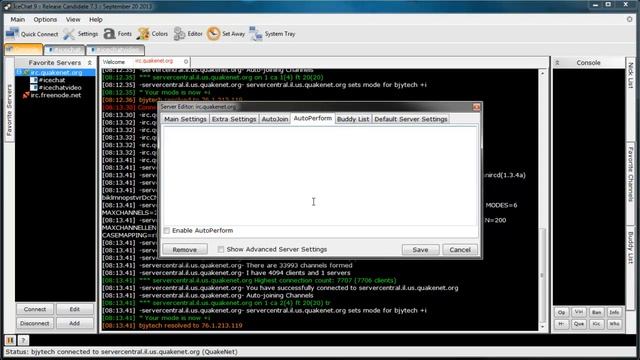Screen dimensions: 640x360
Task: Click the chat log vertical scrollbar
Action: click(542, 276)
